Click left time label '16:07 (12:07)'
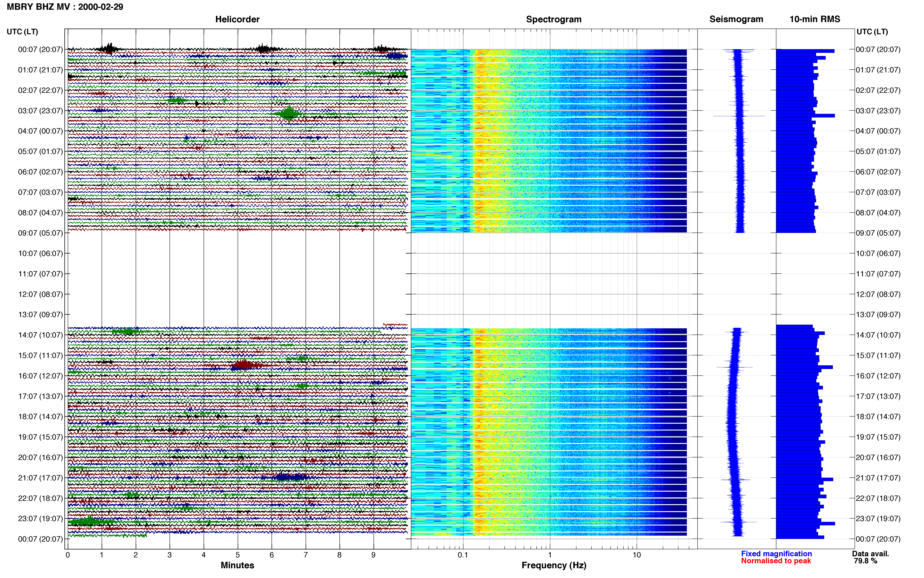 41,376
